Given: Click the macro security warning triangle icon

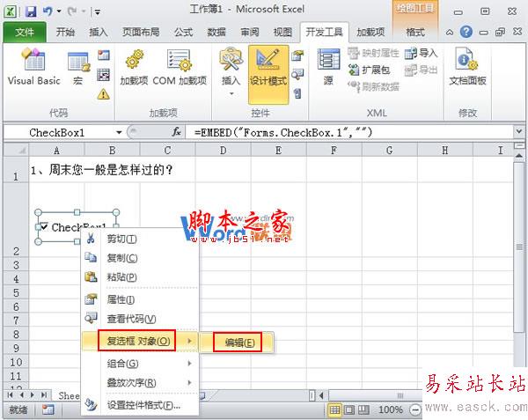Looking at the screenshot, I should (x=103, y=94).
